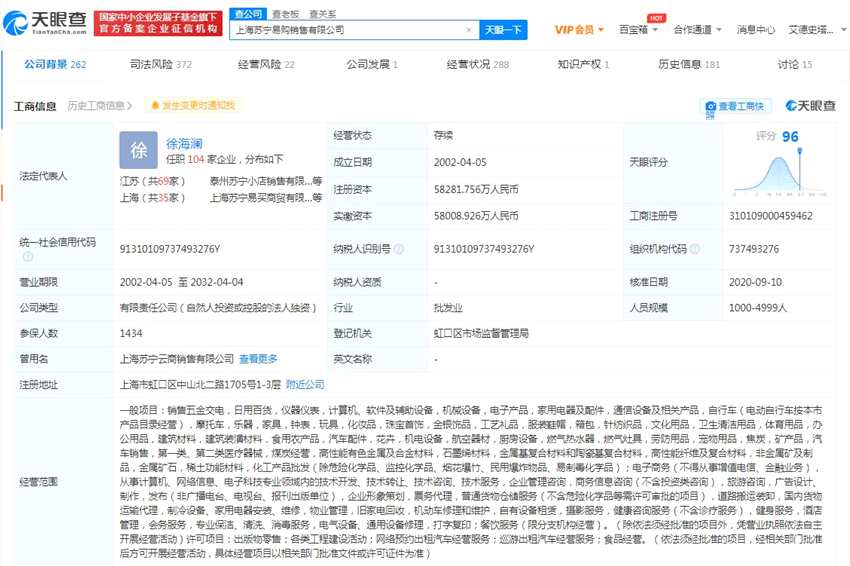Open 历史工商信息 link with arrow
This screenshot has height=566, width=850.
[x=100, y=106]
